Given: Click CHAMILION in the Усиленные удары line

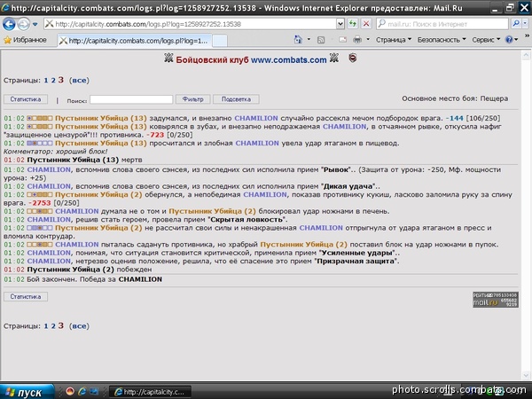Looking at the screenshot, I should click(49, 253).
